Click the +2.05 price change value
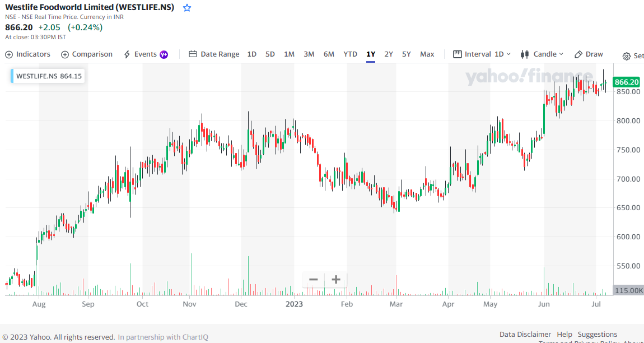644x343 pixels. (x=49, y=27)
